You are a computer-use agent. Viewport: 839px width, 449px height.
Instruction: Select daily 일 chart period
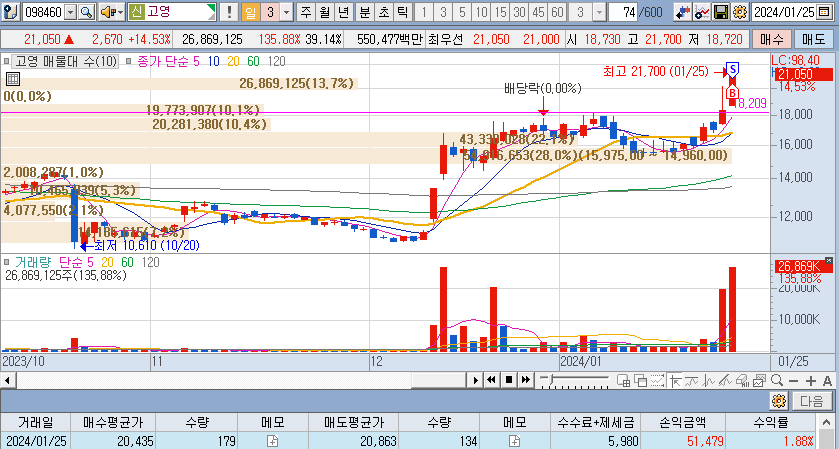point(250,12)
